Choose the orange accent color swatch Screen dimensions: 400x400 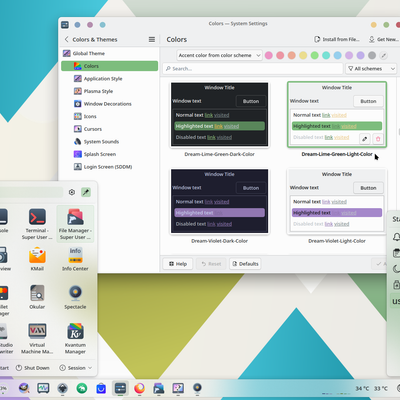(292, 55)
